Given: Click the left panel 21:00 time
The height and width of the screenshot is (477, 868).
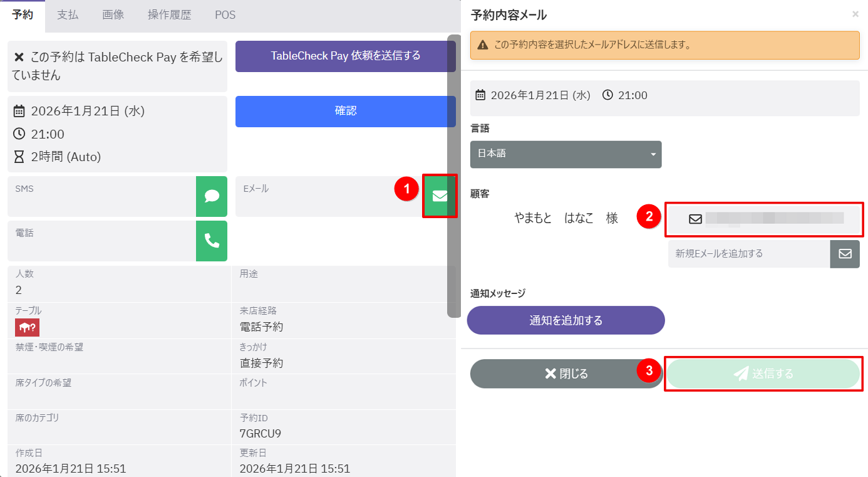Looking at the screenshot, I should (x=48, y=134).
